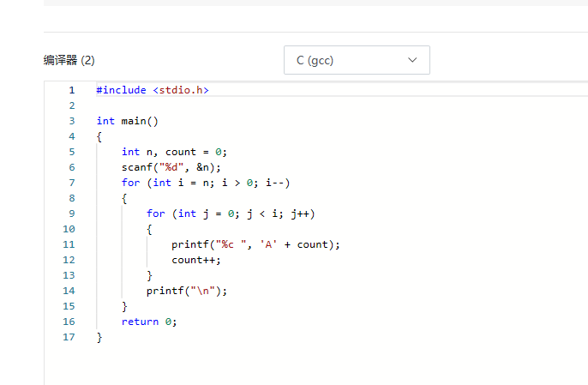This screenshot has height=385, width=588.
Task: Click line number 11 in gutter
Action: (x=69, y=244)
